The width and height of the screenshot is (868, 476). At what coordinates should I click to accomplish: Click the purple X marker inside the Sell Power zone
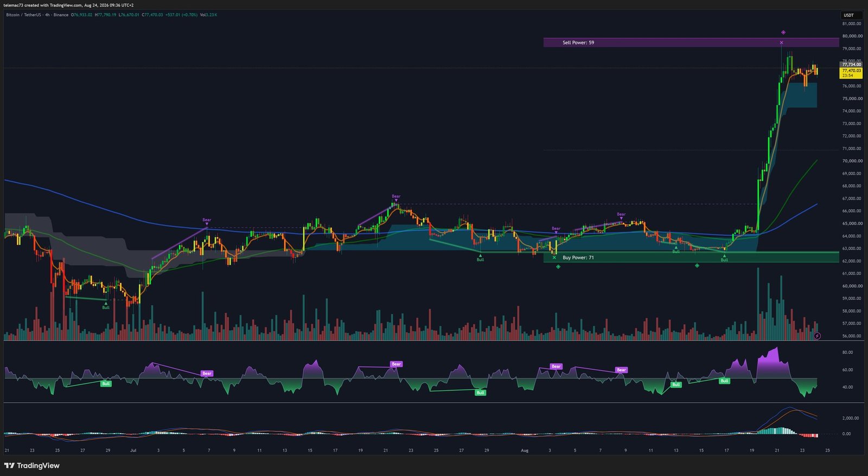click(x=782, y=42)
